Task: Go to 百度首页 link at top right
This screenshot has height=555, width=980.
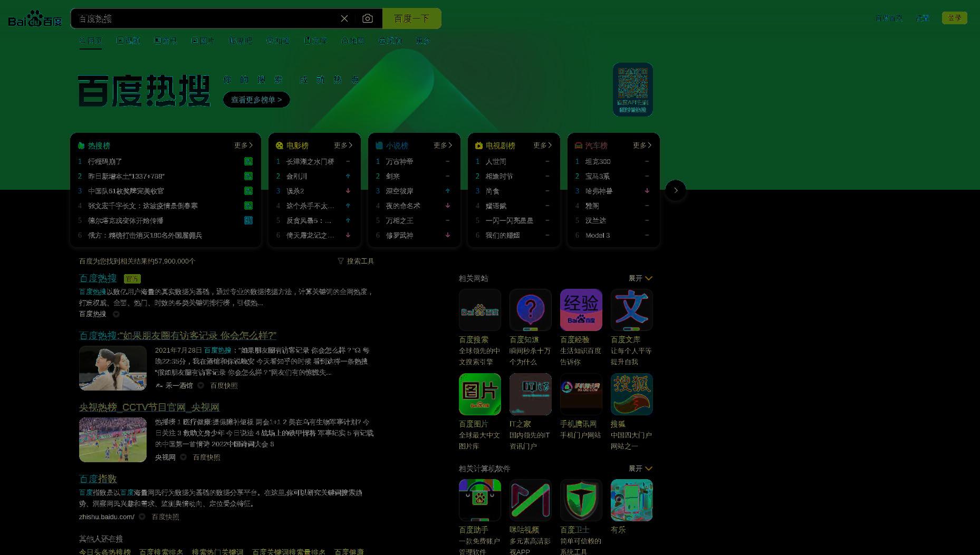Action: point(889,18)
